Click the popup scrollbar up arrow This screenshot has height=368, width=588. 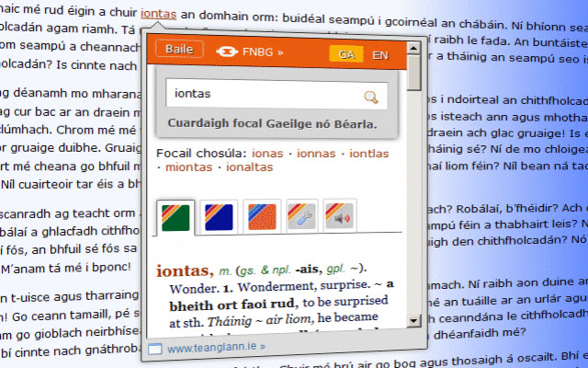[413, 49]
